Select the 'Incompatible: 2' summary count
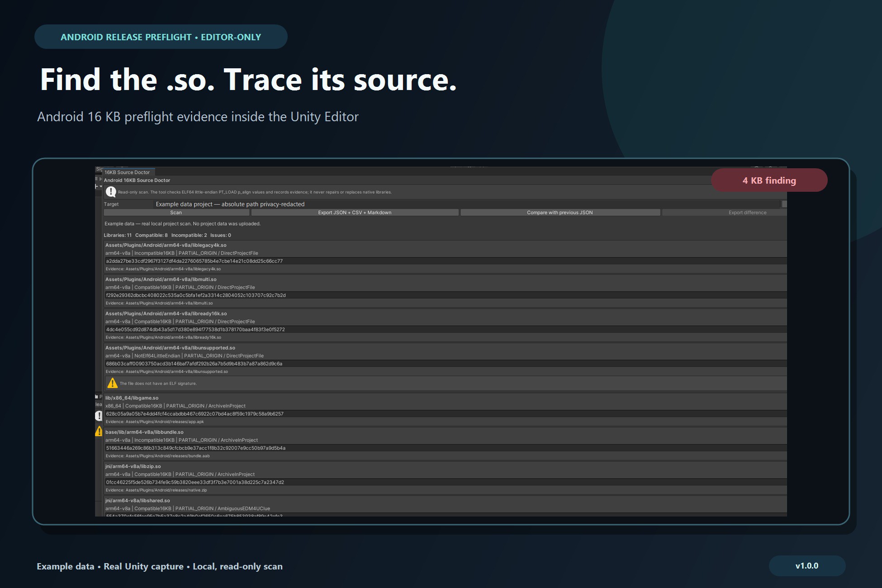Viewport: 882px width, 588px height. [x=189, y=235]
